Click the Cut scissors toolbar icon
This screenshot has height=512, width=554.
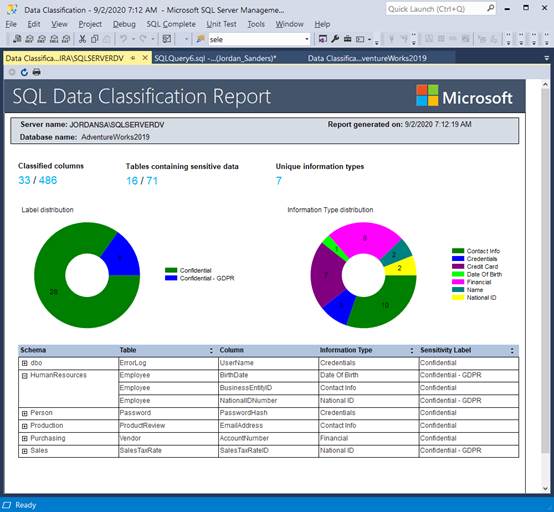[x=82, y=39]
